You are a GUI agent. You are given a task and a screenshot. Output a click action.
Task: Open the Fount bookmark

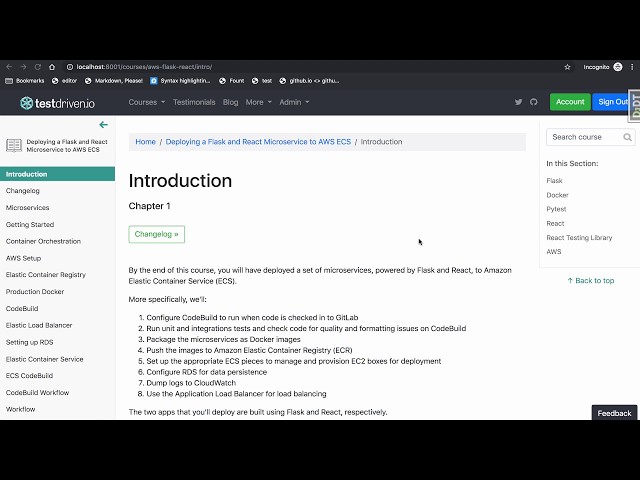click(231, 81)
